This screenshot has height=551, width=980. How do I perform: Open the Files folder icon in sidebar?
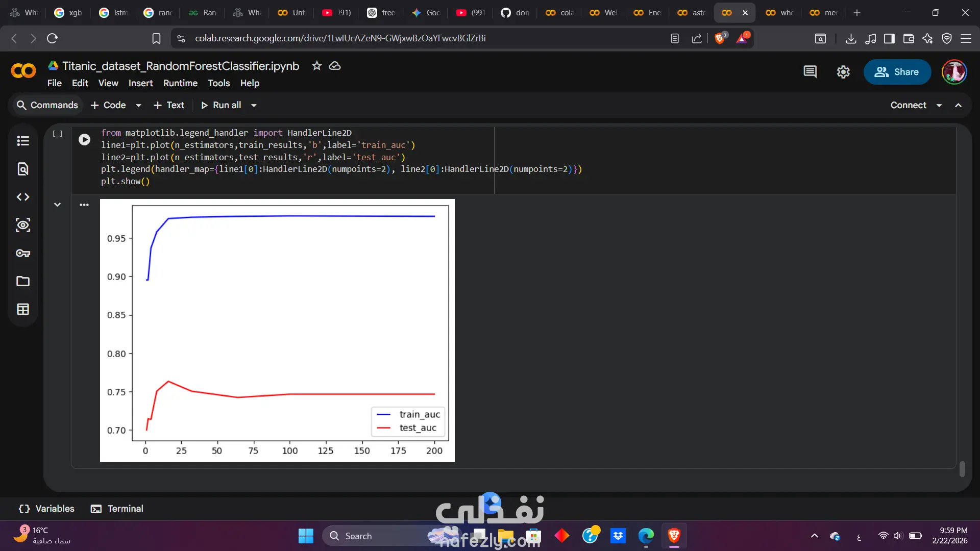(x=23, y=281)
